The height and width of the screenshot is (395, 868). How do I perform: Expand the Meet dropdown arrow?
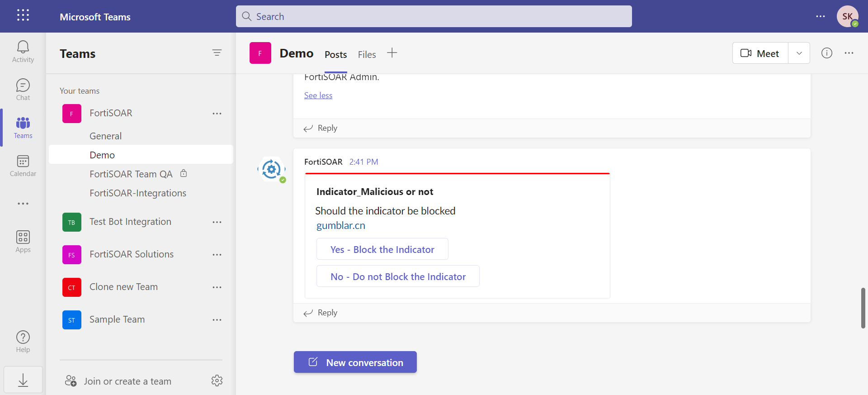tap(799, 53)
